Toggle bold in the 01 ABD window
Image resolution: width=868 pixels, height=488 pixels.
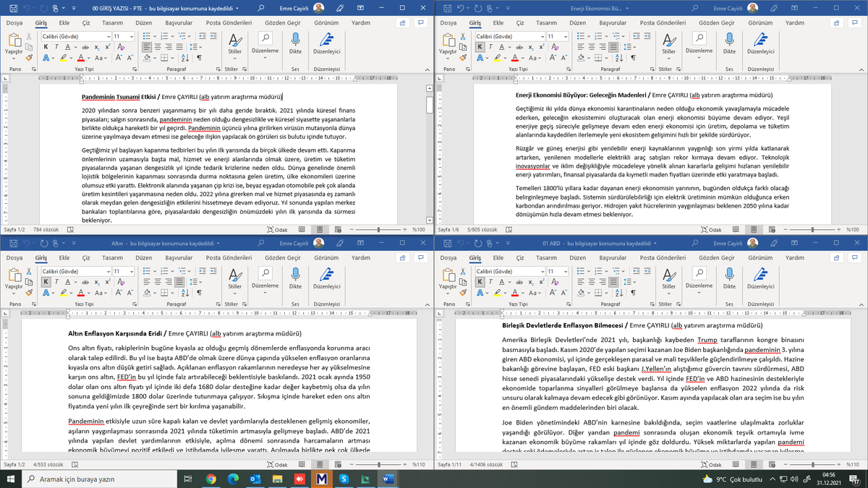tap(480, 282)
